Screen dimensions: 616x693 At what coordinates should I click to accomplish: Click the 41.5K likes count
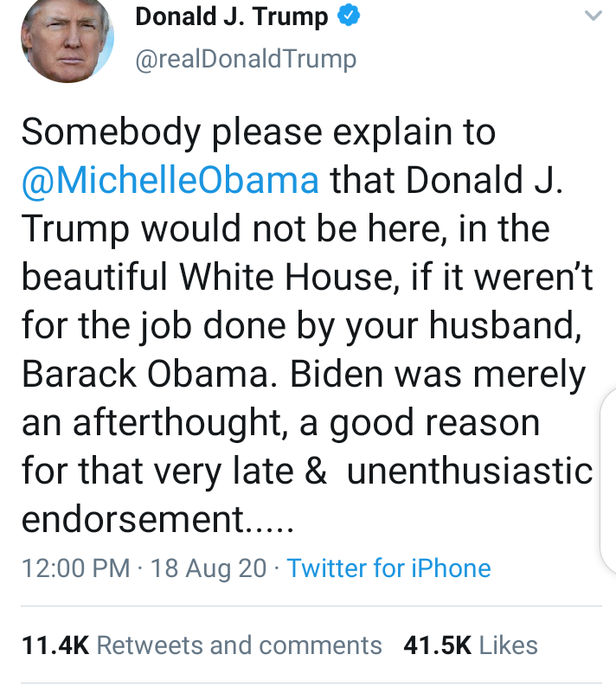[x=437, y=645]
